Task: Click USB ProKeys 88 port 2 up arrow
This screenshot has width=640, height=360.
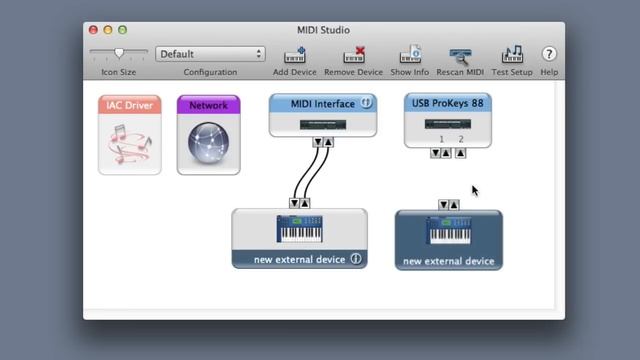Action: pyautogui.click(x=460, y=153)
